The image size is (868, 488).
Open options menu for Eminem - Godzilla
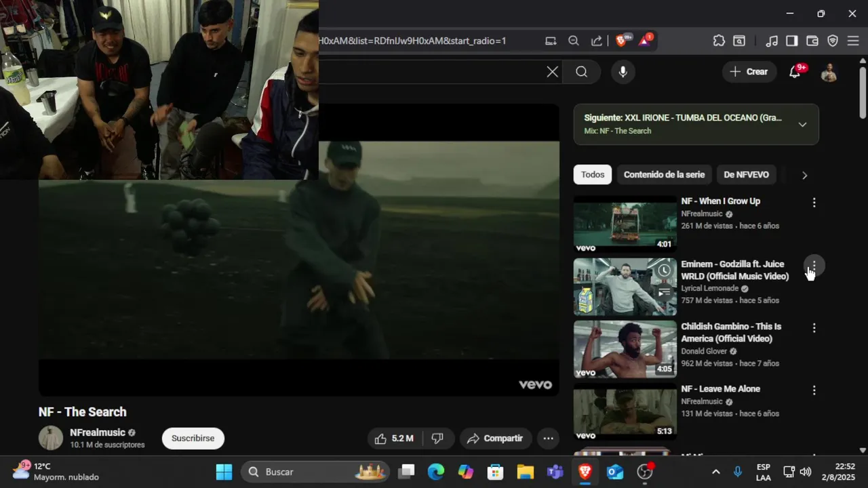pos(814,265)
